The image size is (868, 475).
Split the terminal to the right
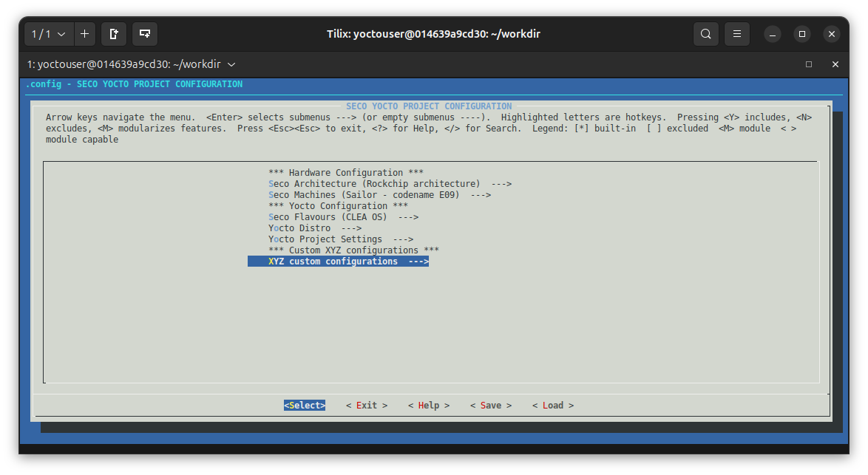[x=113, y=33]
